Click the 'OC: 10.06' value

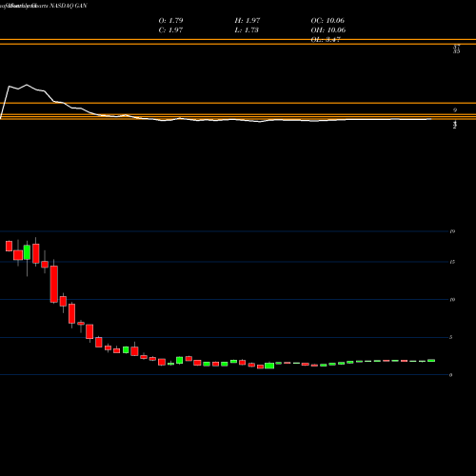[x=327, y=20]
